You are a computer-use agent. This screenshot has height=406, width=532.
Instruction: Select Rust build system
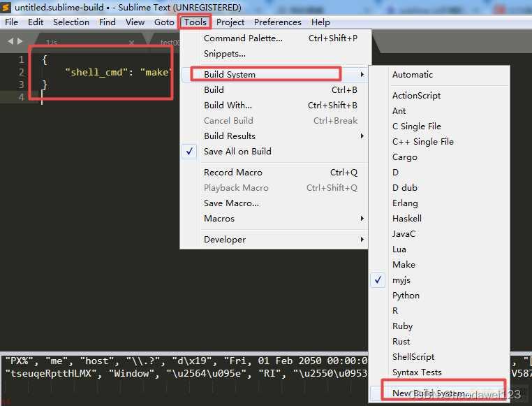point(440,342)
